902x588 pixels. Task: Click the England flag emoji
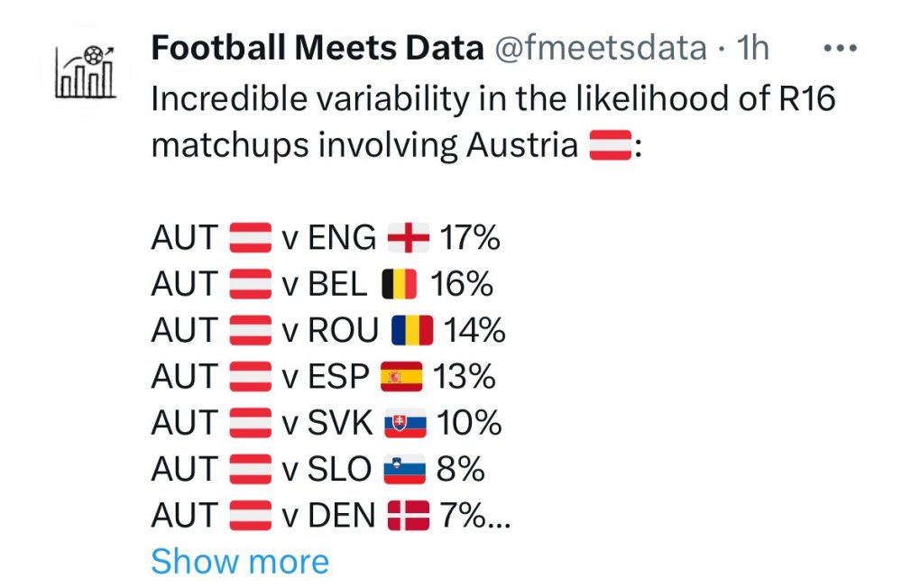(x=408, y=238)
